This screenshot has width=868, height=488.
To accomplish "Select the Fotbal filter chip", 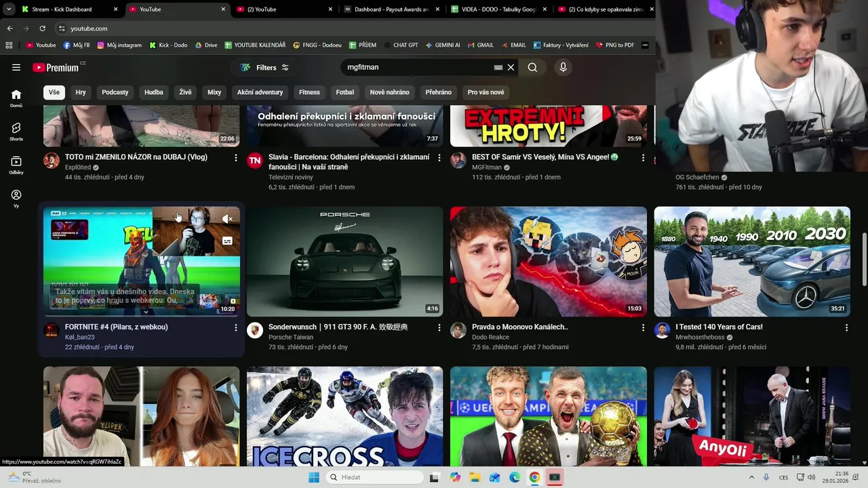I will pyautogui.click(x=345, y=92).
